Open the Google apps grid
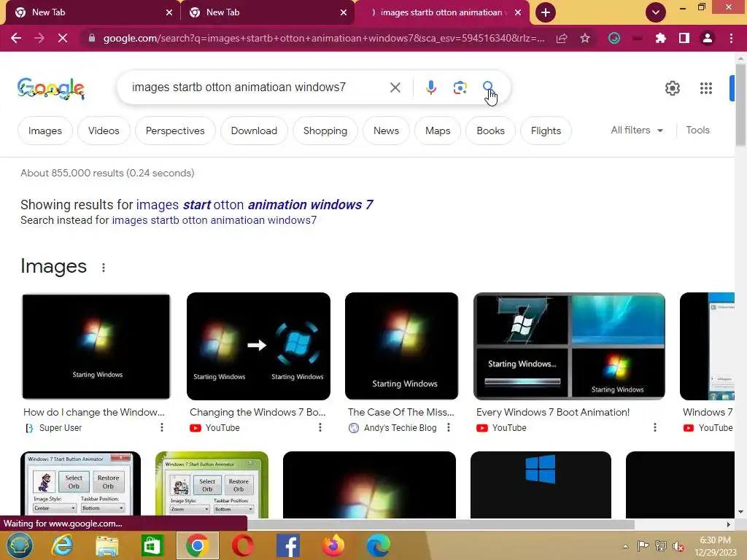747x560 pixels. click(x=706, y=88)
